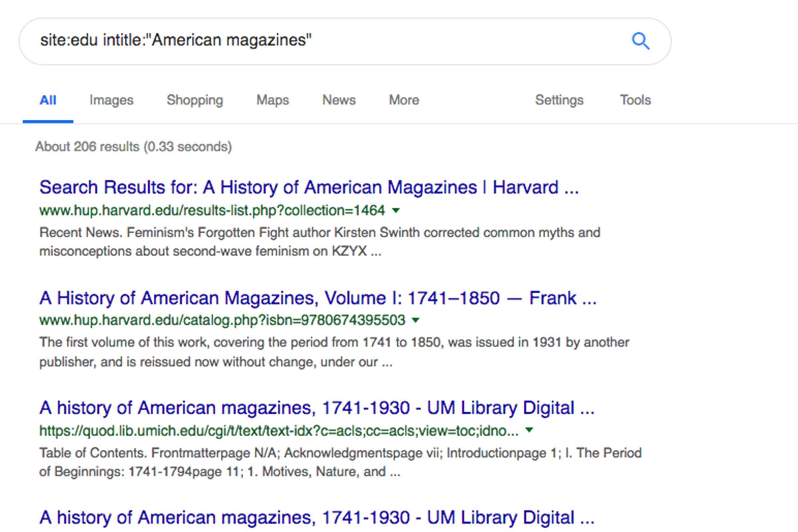Expand dropdown arrow beside results-list.php URL
The image size is (798, 532).
point(396,210)
